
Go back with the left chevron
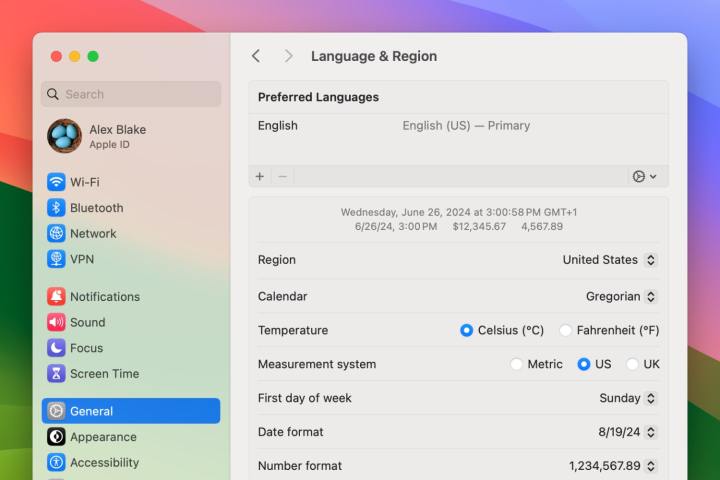256,56
